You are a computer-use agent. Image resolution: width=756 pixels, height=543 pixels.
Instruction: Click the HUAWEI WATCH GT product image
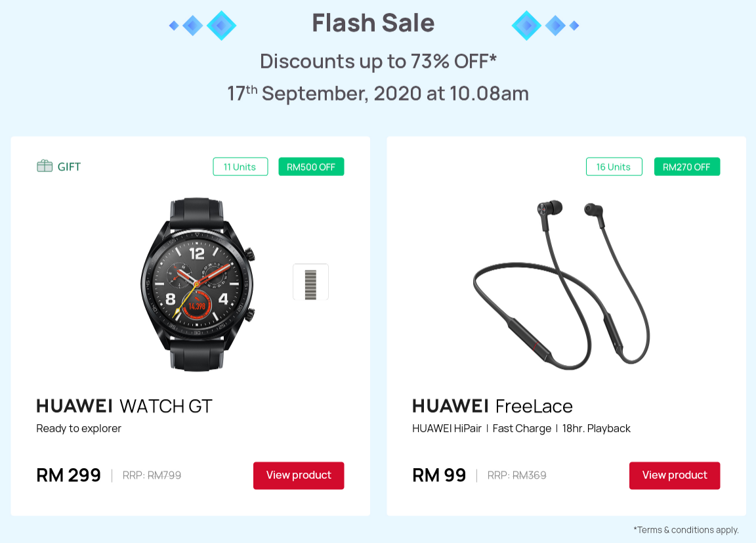[198, 284]
